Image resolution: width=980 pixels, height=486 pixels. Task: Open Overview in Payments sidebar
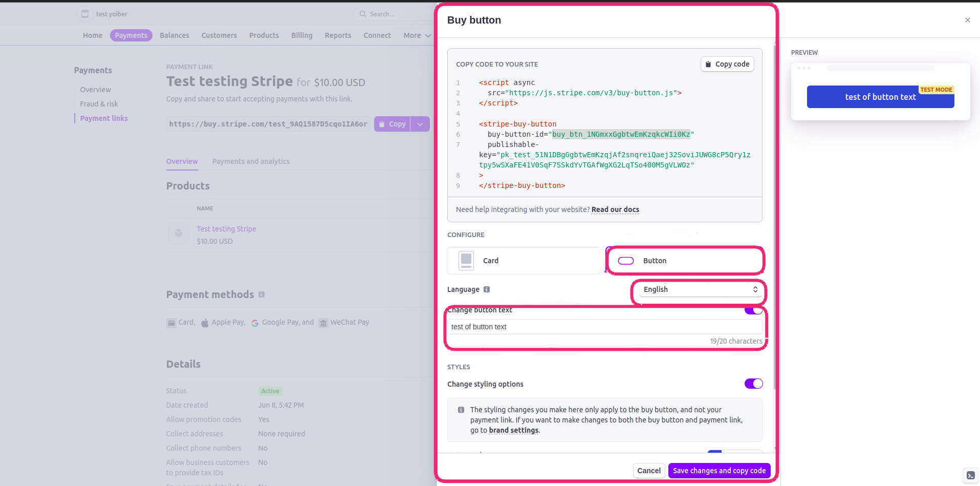pyautogui.click(x=95, y=90)
